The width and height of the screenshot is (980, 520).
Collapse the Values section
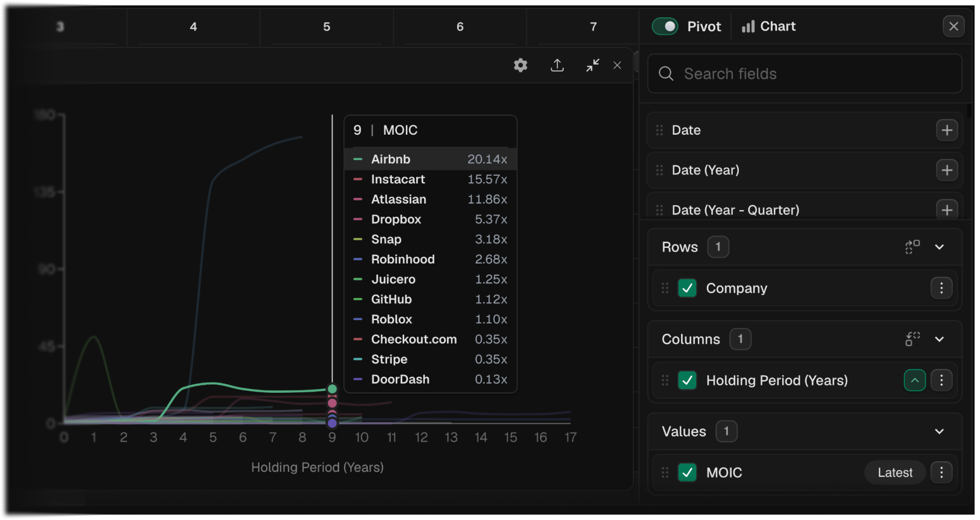point(940,431)
